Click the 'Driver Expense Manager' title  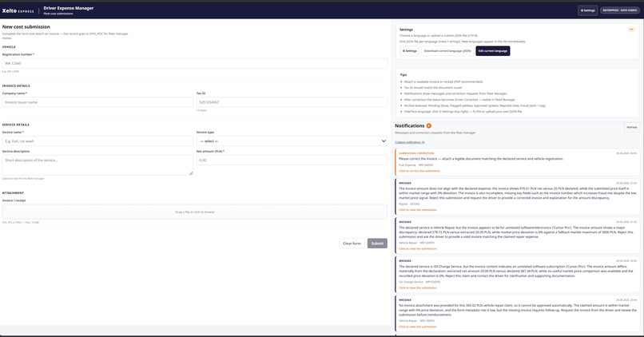69,8
